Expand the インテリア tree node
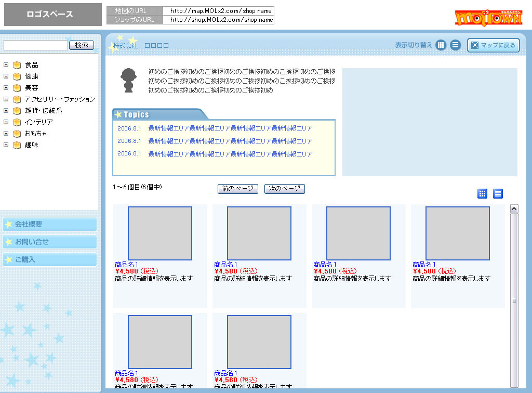The image size is (532, 393). click(6, 122)
